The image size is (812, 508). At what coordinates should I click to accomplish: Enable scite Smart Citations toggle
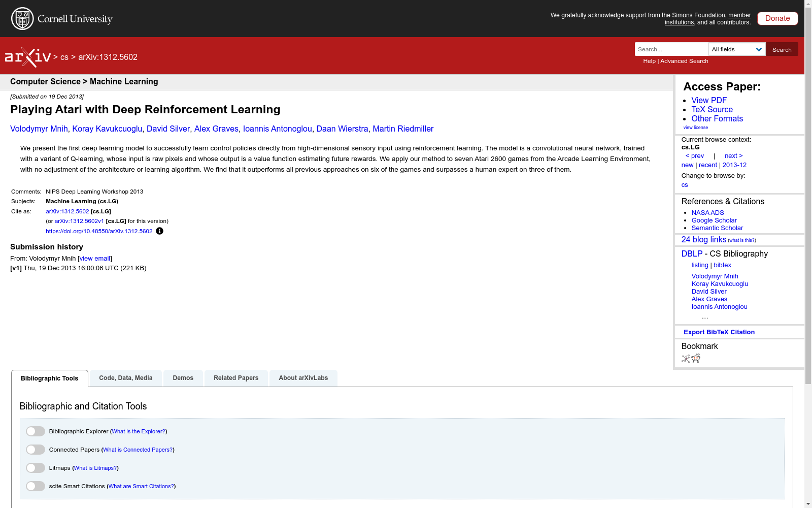coord(36,486)
